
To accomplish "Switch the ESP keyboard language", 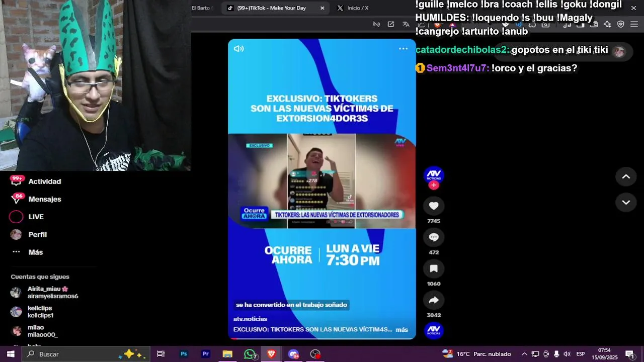I will point(581,354).
